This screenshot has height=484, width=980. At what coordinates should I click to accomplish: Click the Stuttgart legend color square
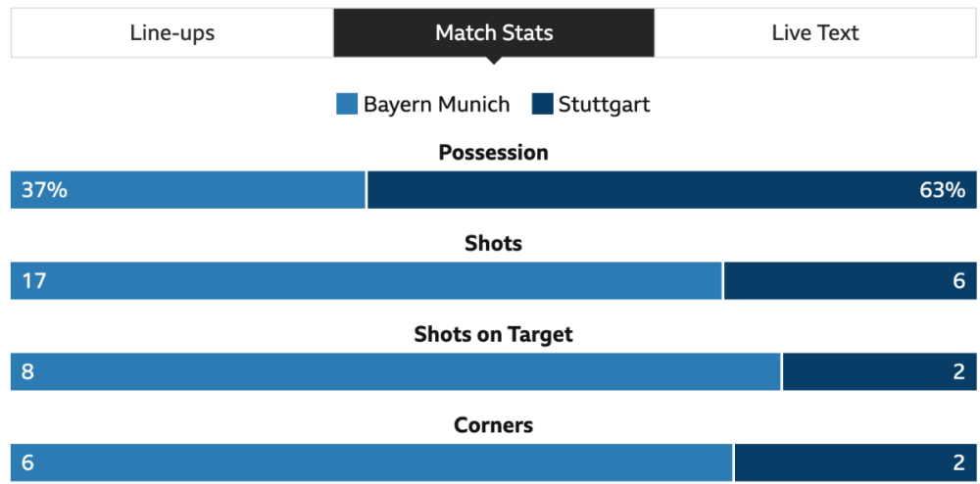coord(542,105)
